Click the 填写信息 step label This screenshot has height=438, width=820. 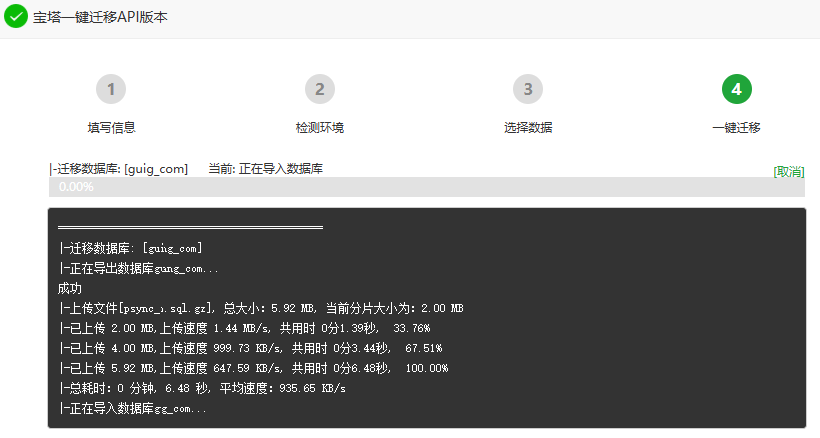(x=111, y=128)
